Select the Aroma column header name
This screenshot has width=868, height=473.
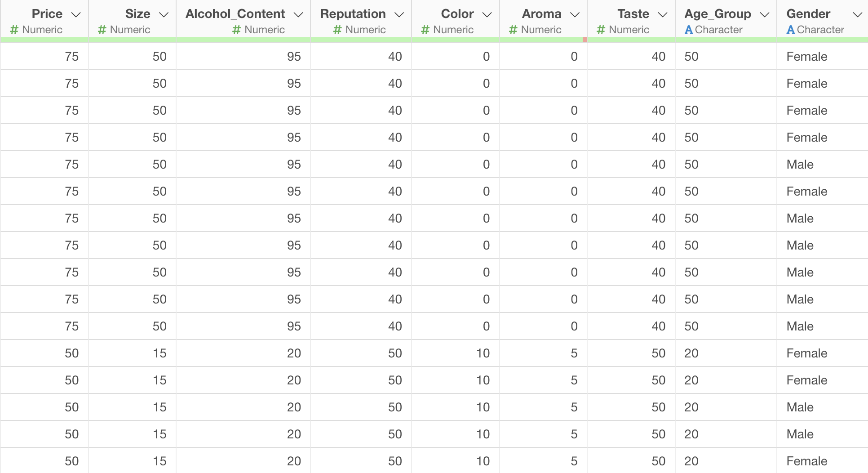click(541, 14)
